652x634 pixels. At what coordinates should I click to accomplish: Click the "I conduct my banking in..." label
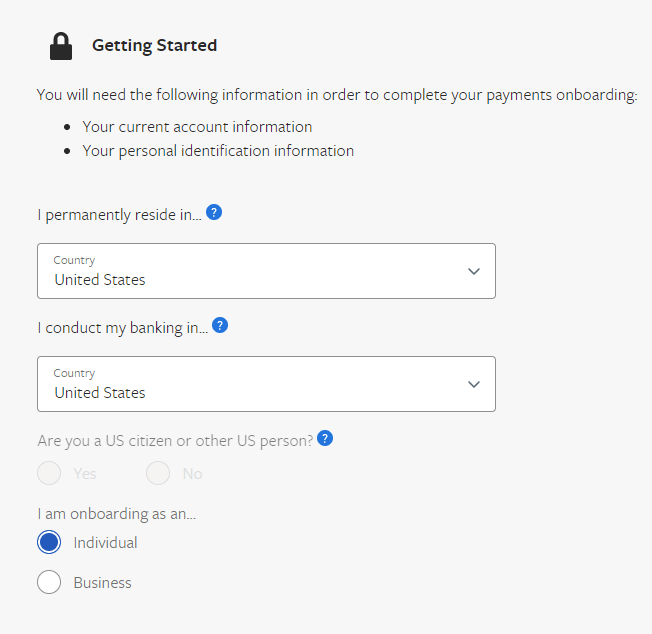[x=122, y=327]
